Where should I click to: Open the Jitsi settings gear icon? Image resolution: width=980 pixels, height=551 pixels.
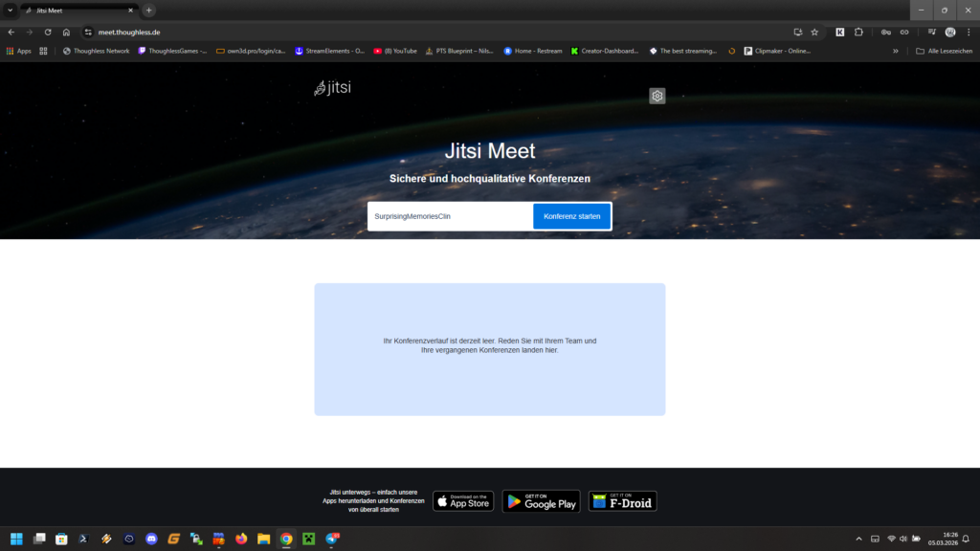[657, 96]
